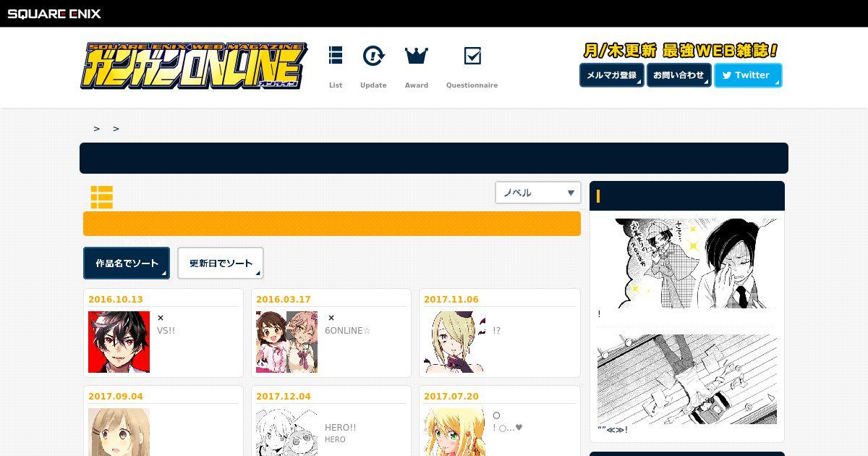Open the ノベル category dropdown
The image size is (868, 456).
538,193
